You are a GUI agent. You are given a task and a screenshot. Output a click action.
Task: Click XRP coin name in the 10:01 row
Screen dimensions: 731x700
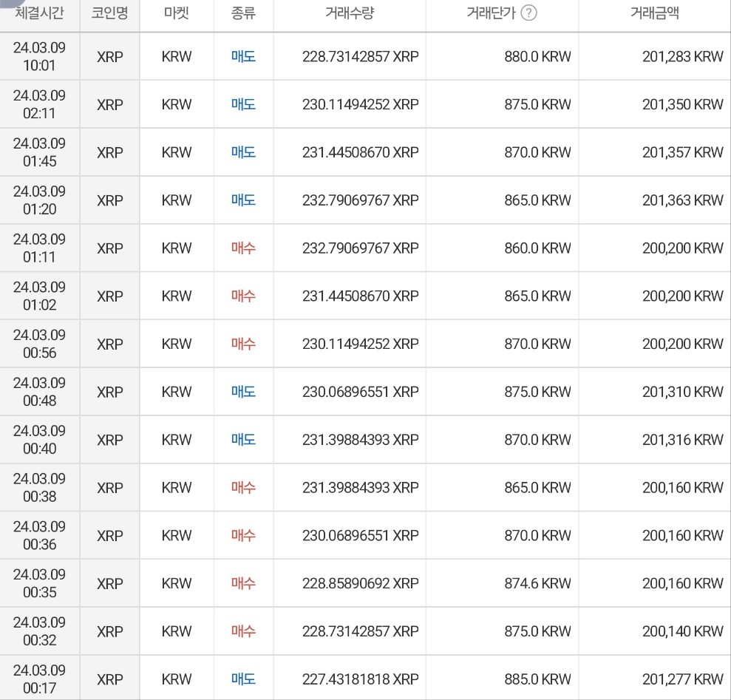coord(110,57)
